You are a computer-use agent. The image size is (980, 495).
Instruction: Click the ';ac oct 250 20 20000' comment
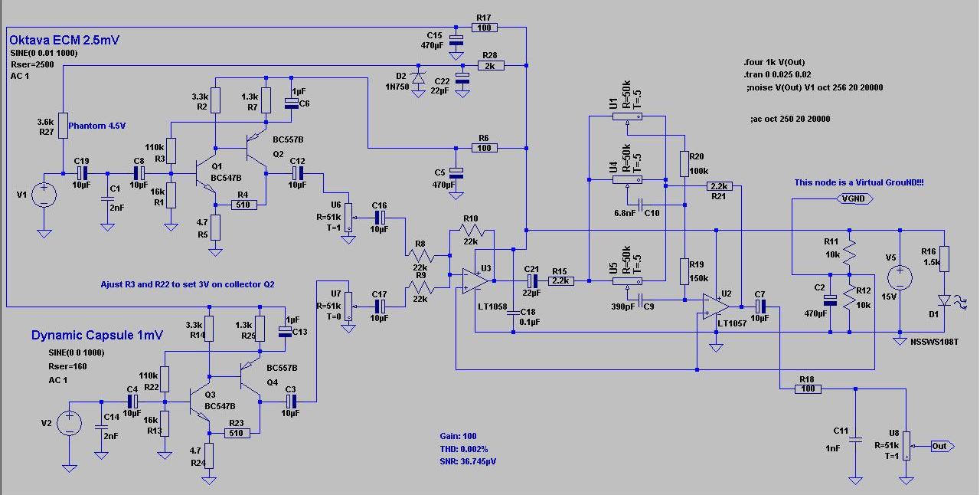(790, 119)
